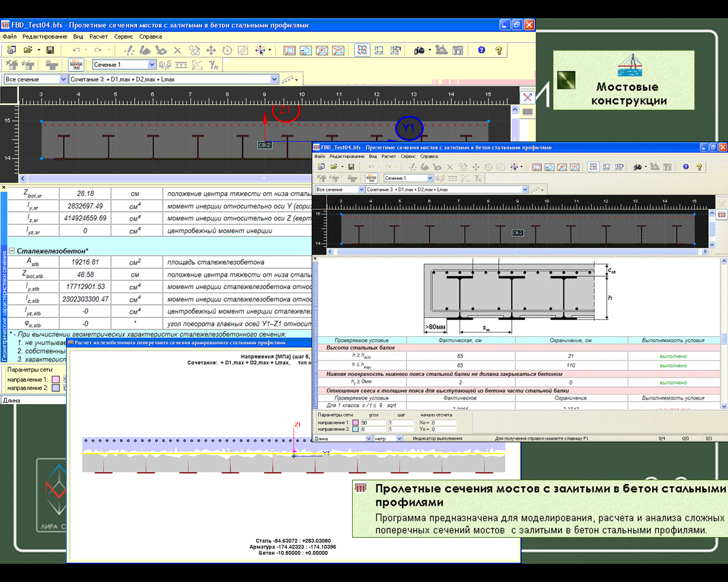Click Open file icon in the large back window
Screen dimensions: 728x582
click(x=28, y=51)
